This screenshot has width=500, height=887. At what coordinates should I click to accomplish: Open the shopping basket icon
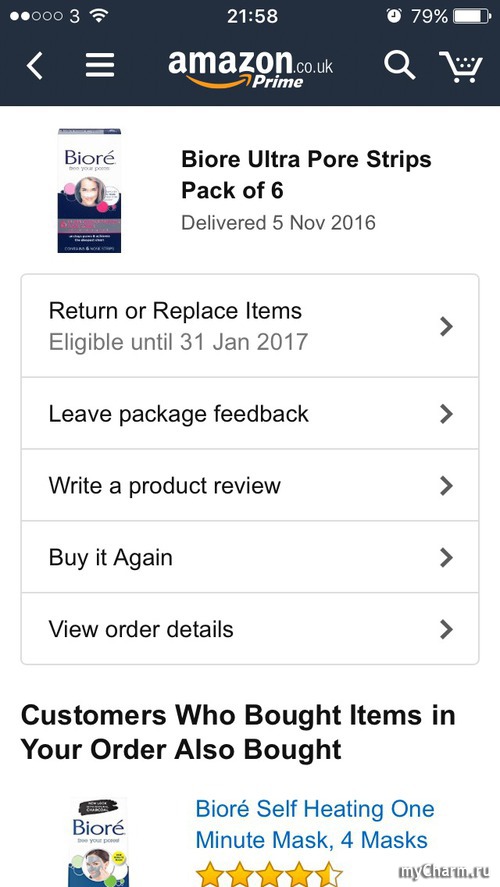pyautogui.click(x=461, y=67)
